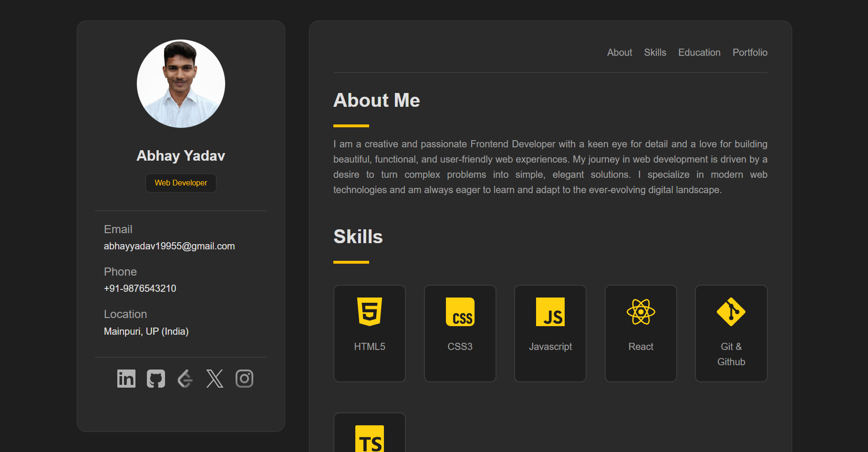Image resolution: width=868 pixels, height=452 pixels.
Task: Click the Javascript text label
Action: click(550, 347)
